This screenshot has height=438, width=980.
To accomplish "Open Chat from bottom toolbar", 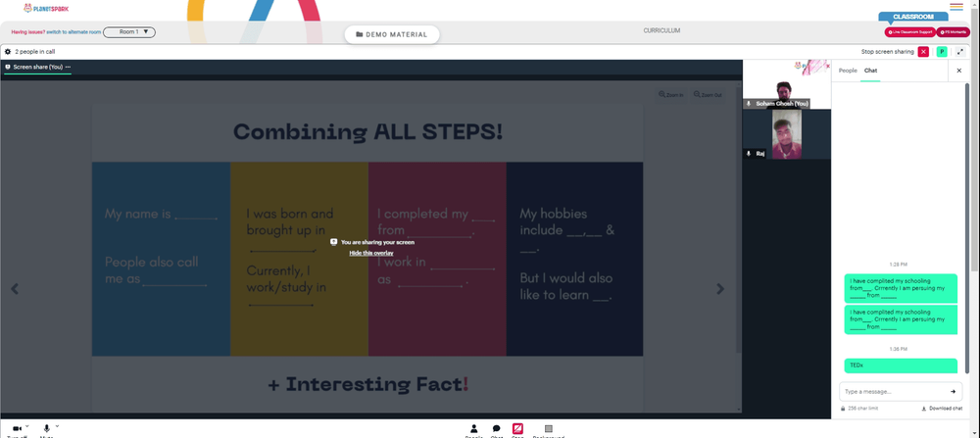I will coord(496,431).
